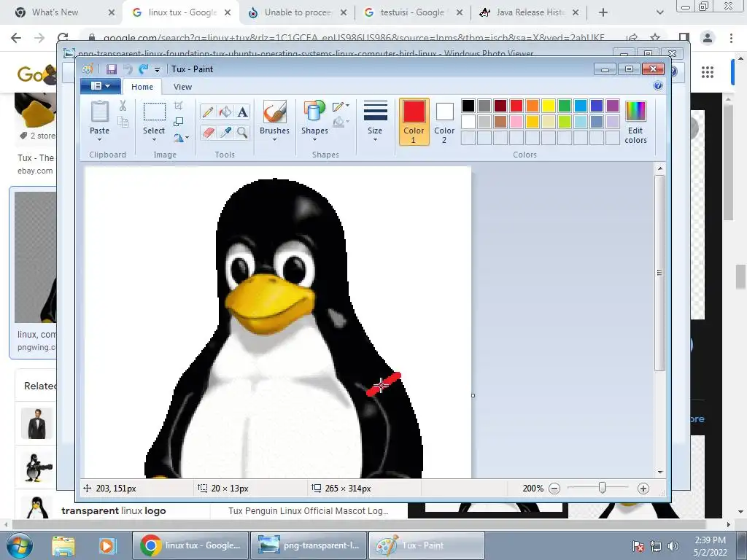Click the Paint Help question mark icon

point(658,86)
